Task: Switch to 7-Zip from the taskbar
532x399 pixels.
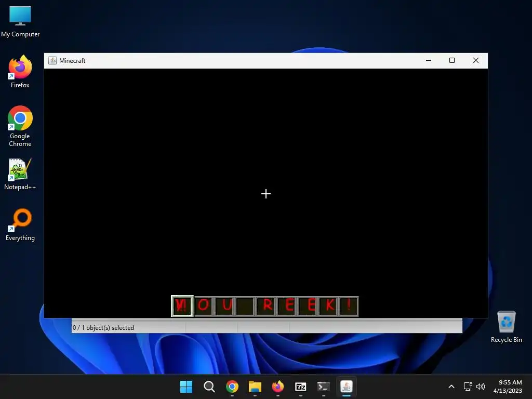Action: 301,387
